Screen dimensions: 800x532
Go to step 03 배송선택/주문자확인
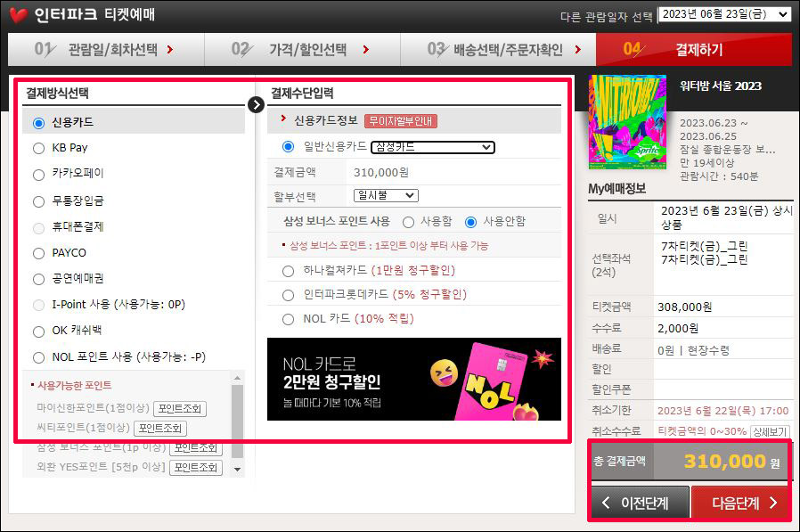coord(499,50)
